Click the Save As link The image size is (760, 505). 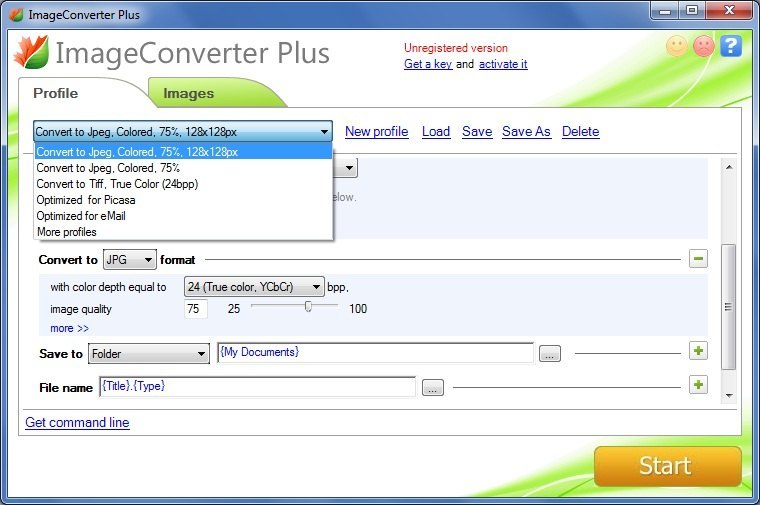(526, 131)
